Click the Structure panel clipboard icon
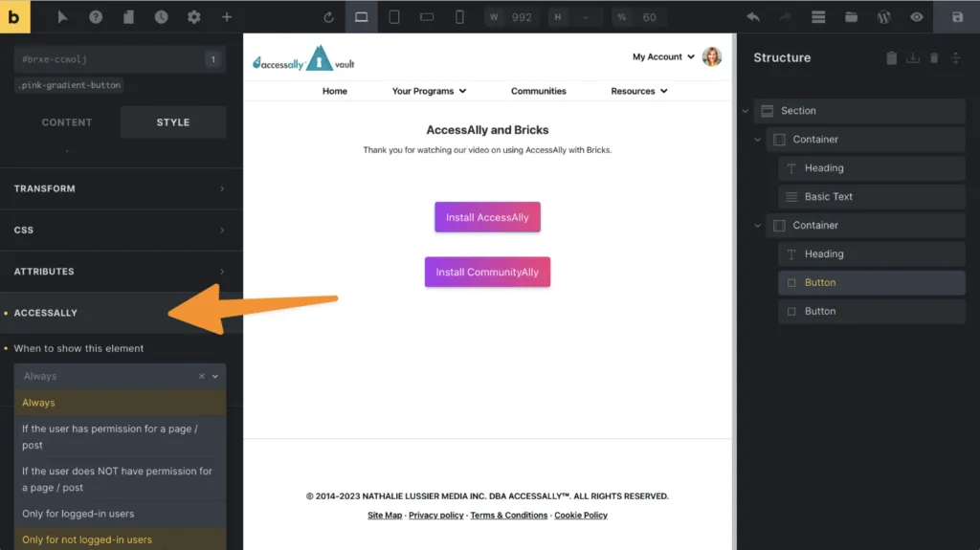 pos(892,58)
